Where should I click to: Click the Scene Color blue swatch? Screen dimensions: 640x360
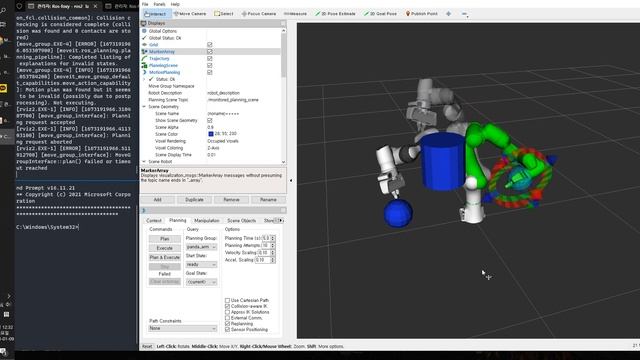pyautogui.click(x=211, y=134)
